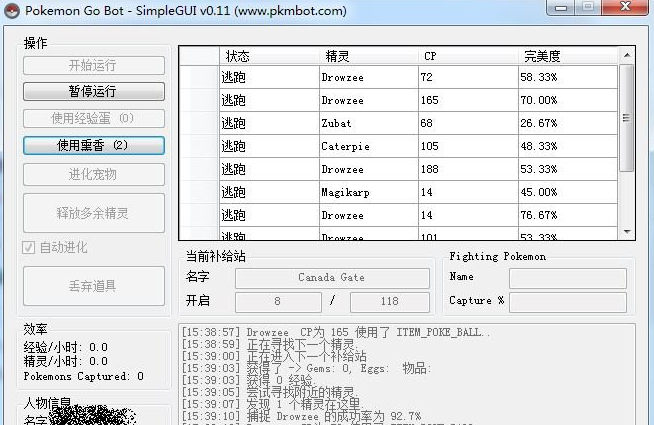Click the Fighting Pokemon Name field

click(x=568, y=278)
